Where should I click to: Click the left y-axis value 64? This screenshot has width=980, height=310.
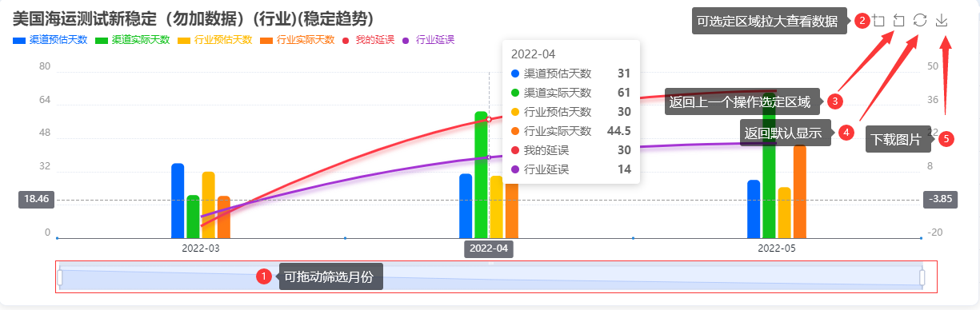(45, 100)
